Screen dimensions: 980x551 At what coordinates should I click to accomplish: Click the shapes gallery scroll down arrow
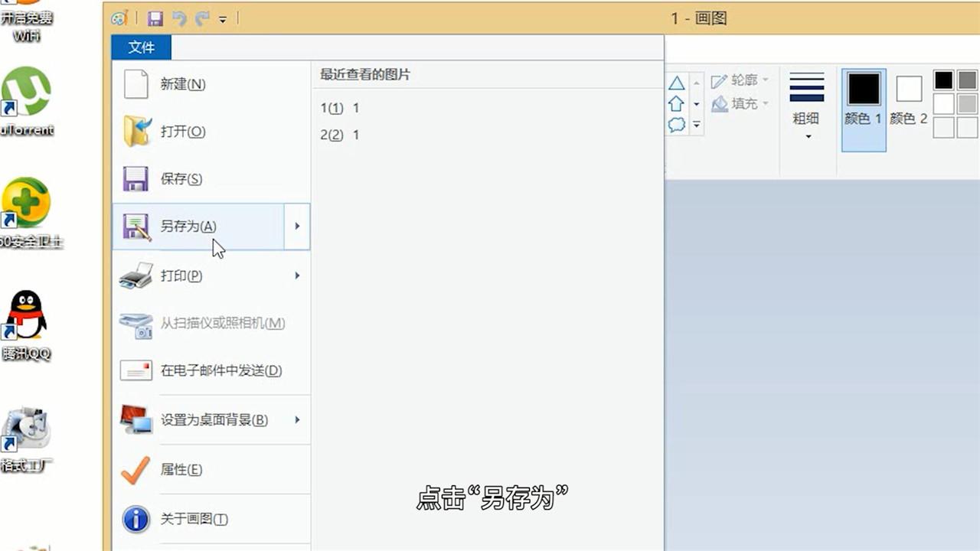(x=697, y=103)
